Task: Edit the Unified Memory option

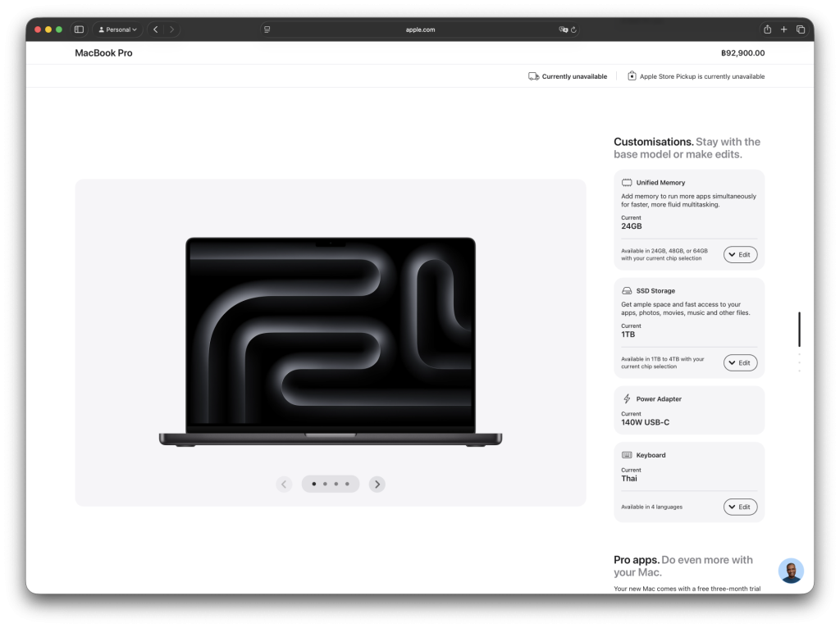Action: click(740, 255)
